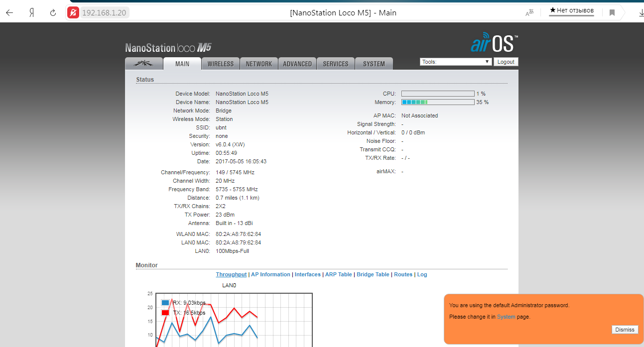Click the distance value "0.7 miles (1.1 km)"
Image resolution: width=644 pixels, height=347 pixels.
click(x=238, y=198)
